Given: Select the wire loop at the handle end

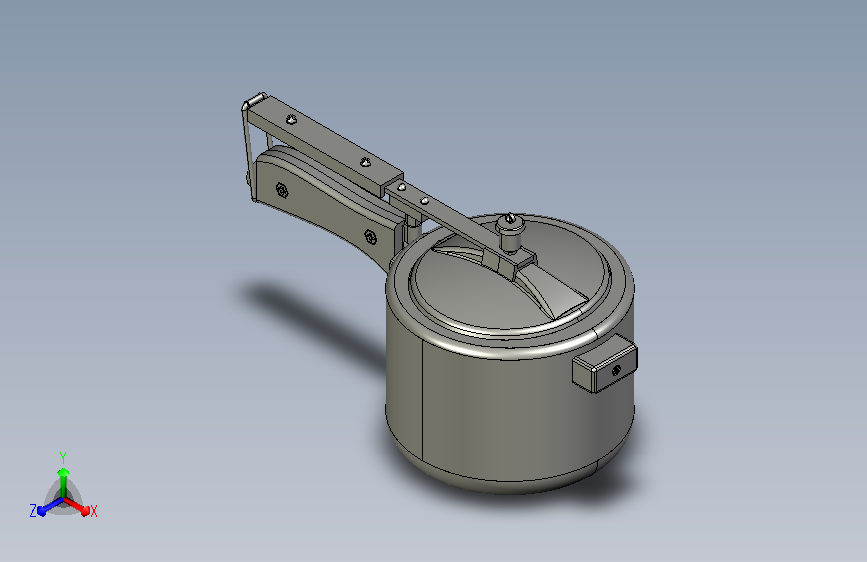Looking at the screenshot, I should click(248, 145).
